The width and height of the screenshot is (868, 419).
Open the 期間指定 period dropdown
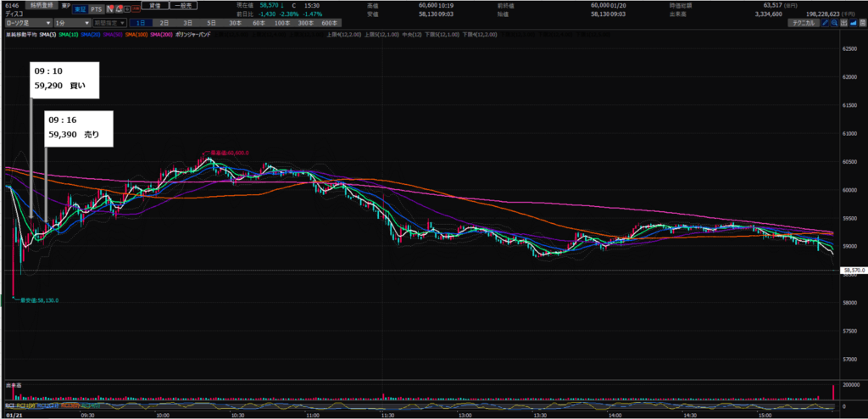[108, 23]
